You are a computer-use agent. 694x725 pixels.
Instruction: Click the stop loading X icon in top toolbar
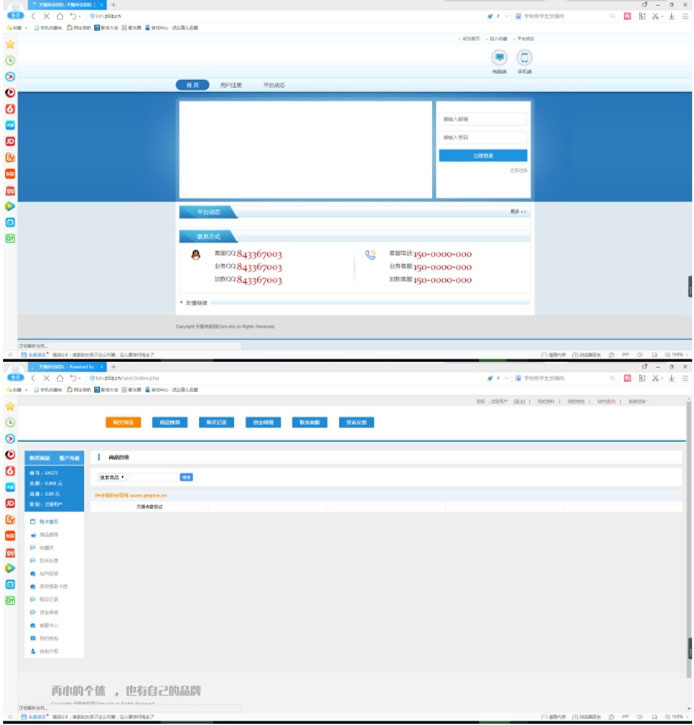[46, 16]
